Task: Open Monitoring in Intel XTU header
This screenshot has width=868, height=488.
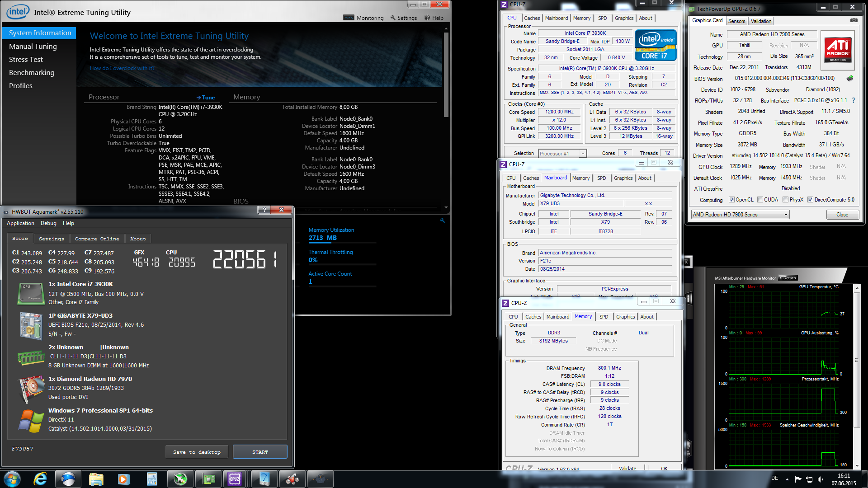Action: [363, 18]
